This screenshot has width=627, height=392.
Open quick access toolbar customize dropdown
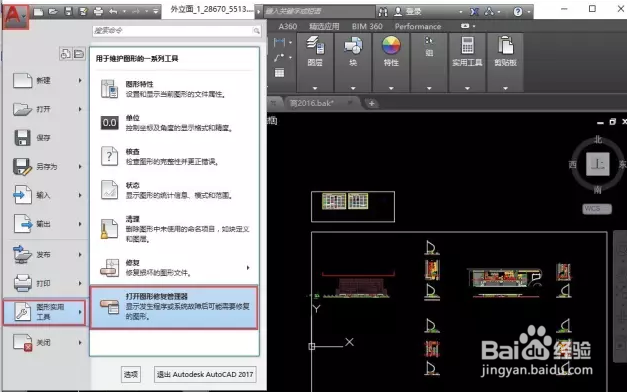pyautogui.click(x=156, y=12)
